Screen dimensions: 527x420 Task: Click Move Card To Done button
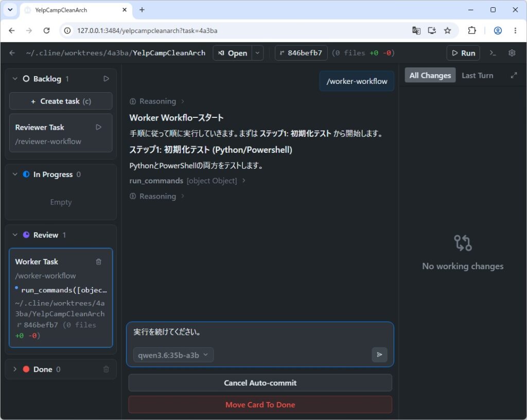pos(260,405)
